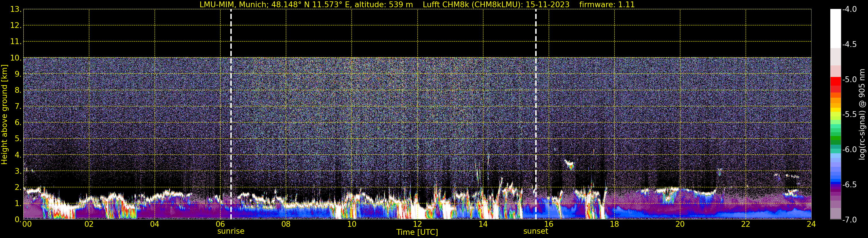Click the height axis tick '4.'
The height and width of the screenshot is (238, 868).
point(18,155)
